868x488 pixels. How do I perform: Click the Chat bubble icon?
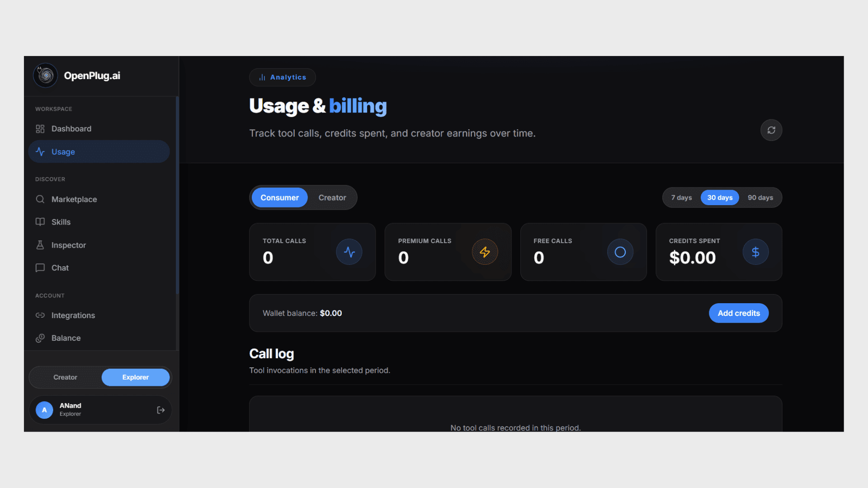40,268
